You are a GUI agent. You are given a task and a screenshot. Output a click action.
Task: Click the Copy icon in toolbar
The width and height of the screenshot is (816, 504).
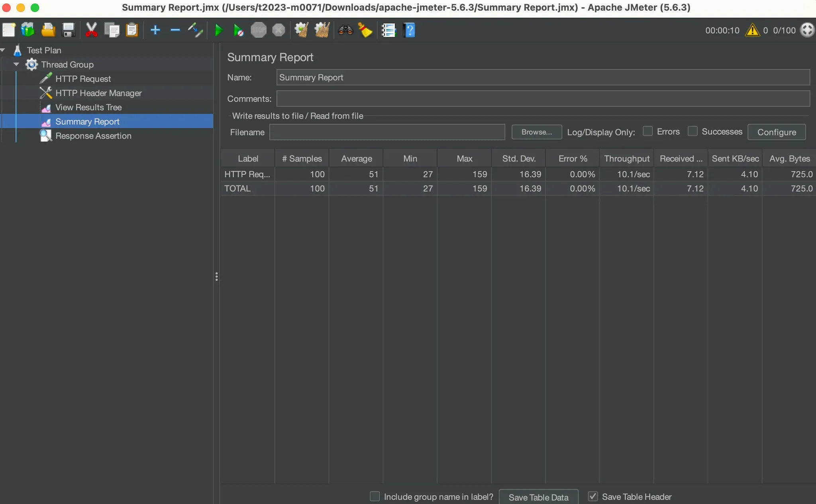pos(112,30)
